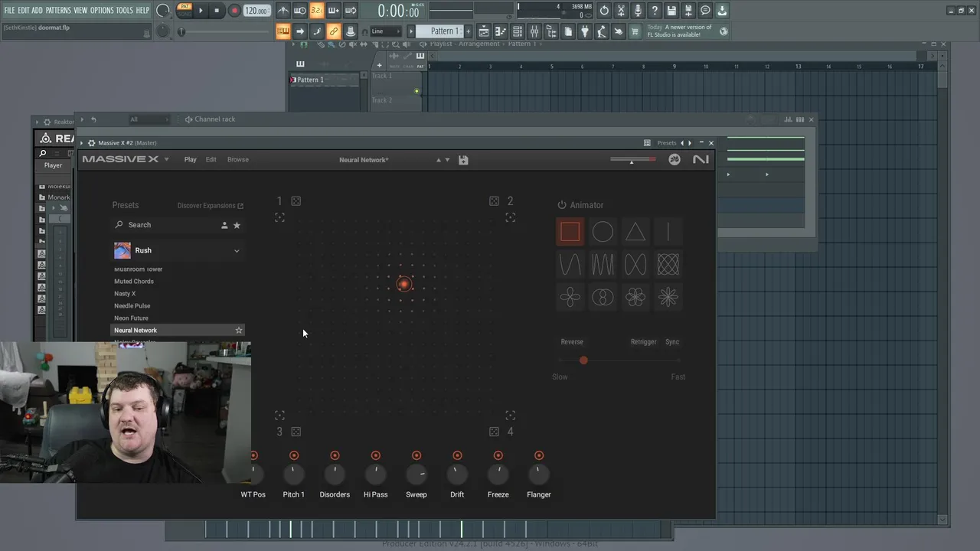This screenshot has width=980, height=551.
Task: Toggle the Animator power button
Action: (x=562, y=205)
